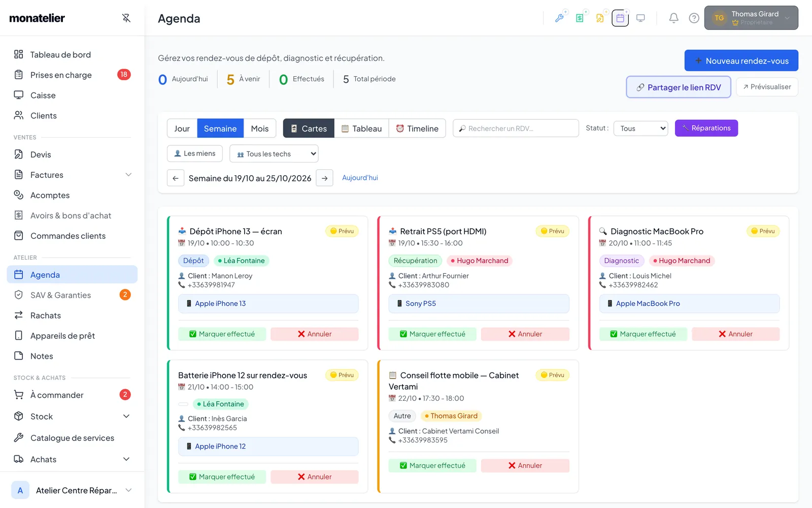Switch to Tableau view

tap(361, 129)
